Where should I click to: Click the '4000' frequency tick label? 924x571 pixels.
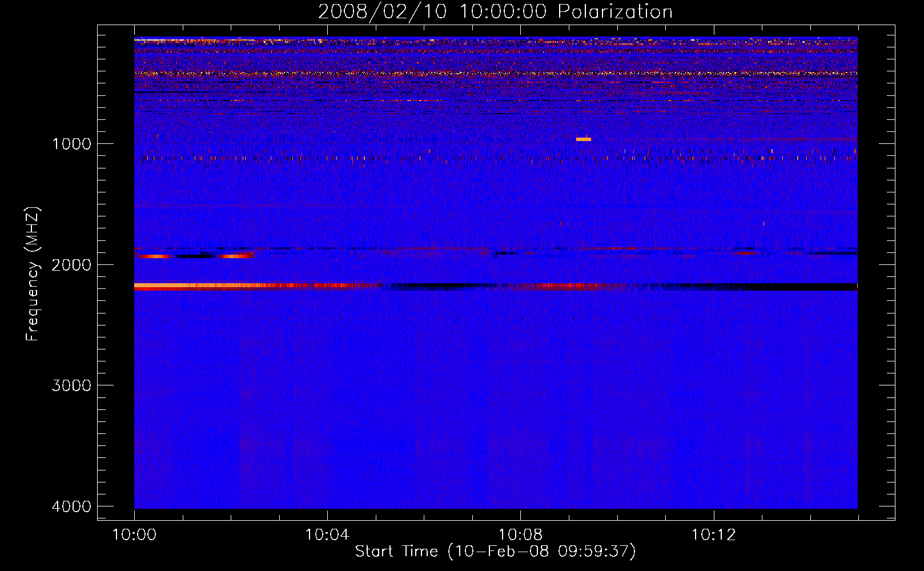71,506
